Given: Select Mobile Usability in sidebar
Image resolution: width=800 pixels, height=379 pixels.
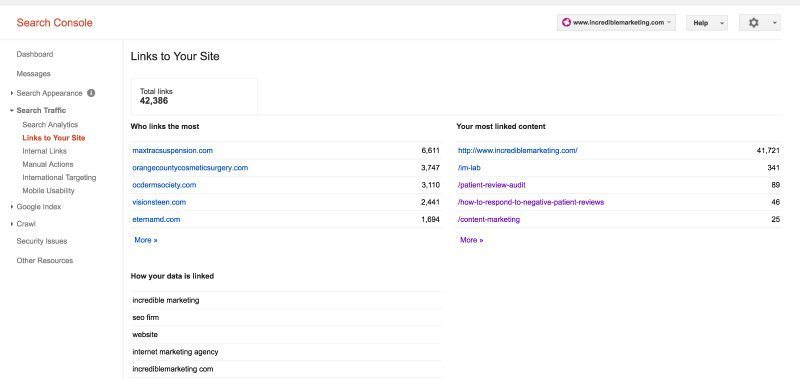Looking at the screenshot, I should (x=48, y=190).
